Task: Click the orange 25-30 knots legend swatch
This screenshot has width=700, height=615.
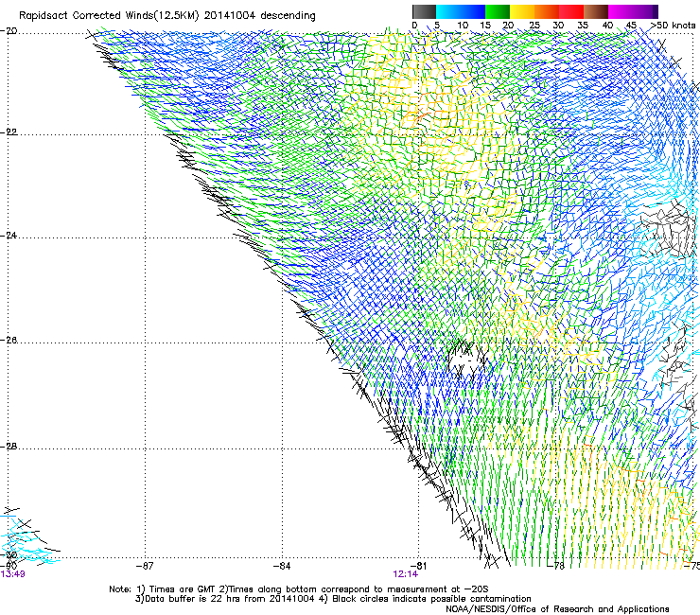Action: [x=547, y=11]
